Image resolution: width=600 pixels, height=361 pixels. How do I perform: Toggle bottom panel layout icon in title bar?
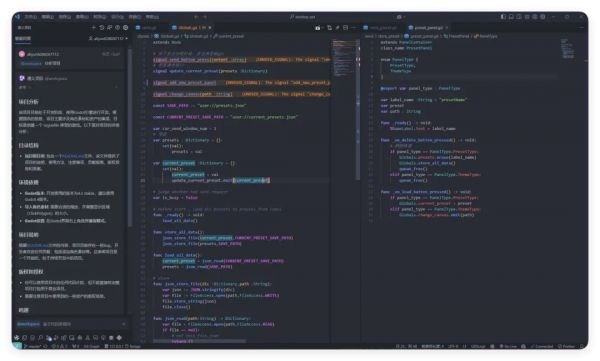[x=511, y=17]
